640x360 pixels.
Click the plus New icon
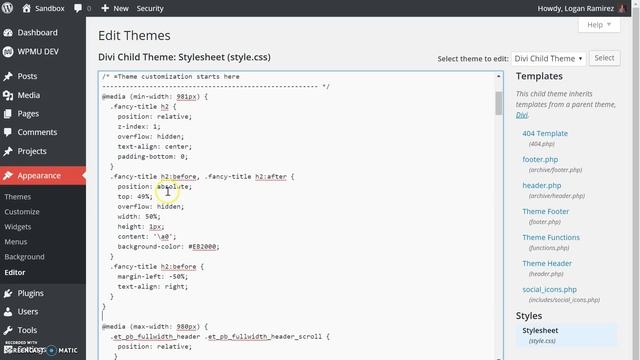(x=105, y=8)
